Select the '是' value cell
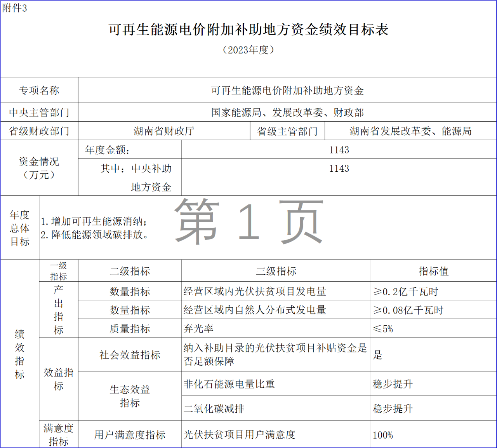The height and width of the screenshot is (448, 497). click(434, 354)
